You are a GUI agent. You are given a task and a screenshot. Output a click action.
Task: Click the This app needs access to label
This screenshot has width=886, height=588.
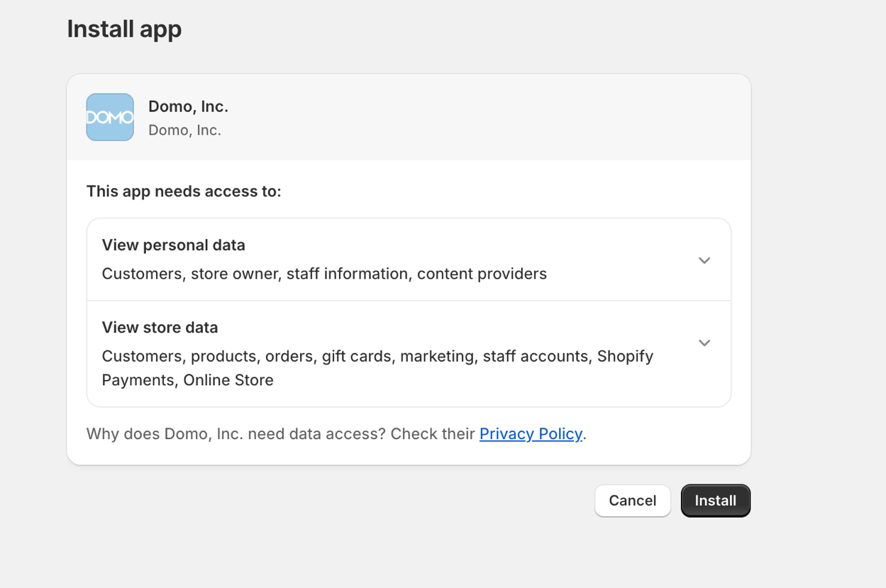(184, 192)
